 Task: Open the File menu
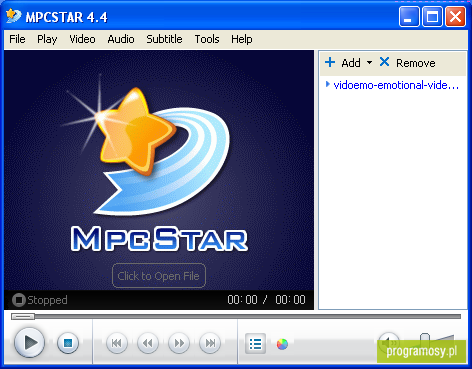tap(17, 39)
